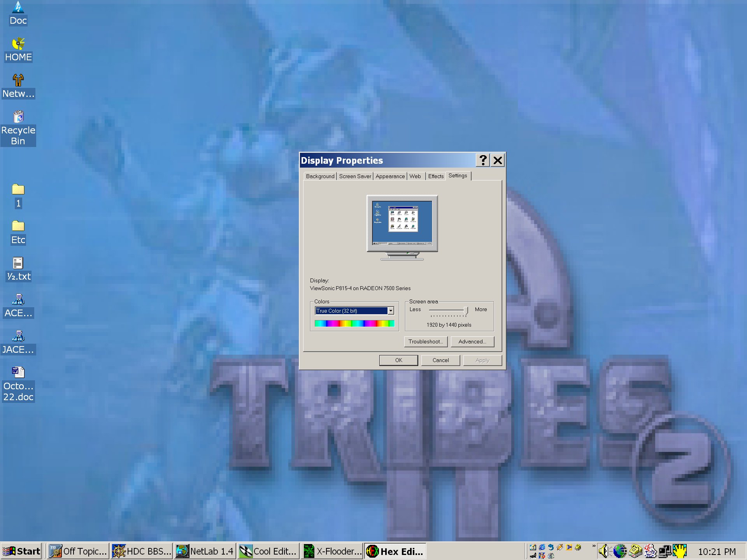Click the 10:21 PM taskbar clock

click(717, 551)
